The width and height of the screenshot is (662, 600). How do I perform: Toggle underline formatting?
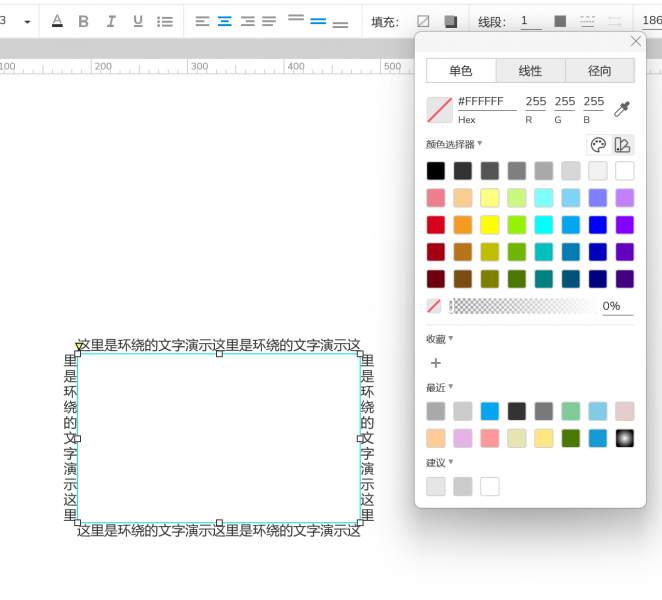tap(138, 21)
